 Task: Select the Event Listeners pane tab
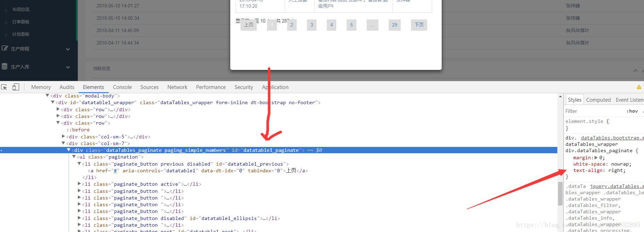click(x=630, y=100)
